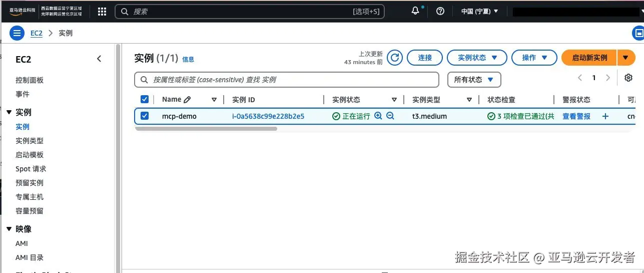Click the 启动新实例 button
The image size is (644, 273).
click(x=589, y=58)
